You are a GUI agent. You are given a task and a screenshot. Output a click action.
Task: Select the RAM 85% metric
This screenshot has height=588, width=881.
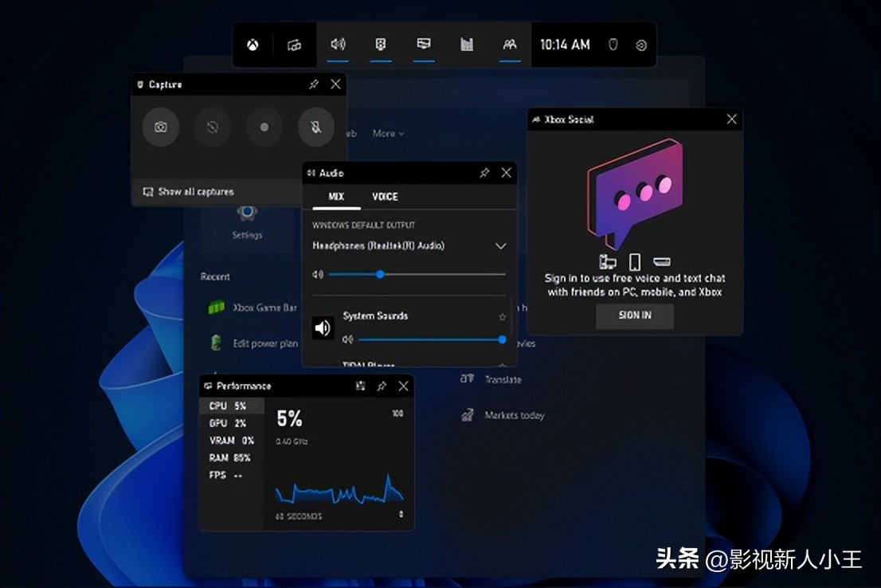tap(232, 458)
